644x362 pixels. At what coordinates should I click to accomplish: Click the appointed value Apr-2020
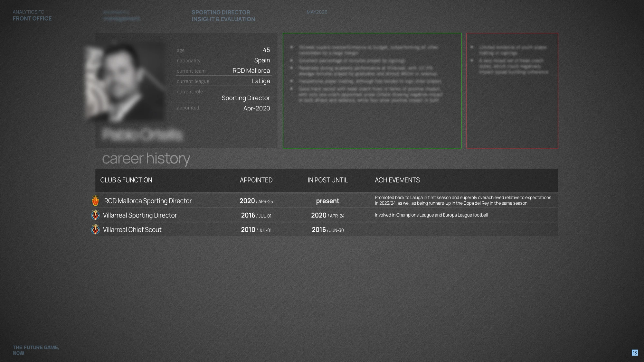257,108
